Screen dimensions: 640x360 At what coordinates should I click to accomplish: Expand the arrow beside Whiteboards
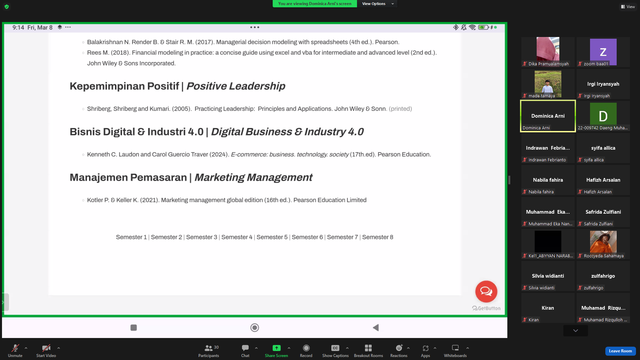(x=467, y=348)
